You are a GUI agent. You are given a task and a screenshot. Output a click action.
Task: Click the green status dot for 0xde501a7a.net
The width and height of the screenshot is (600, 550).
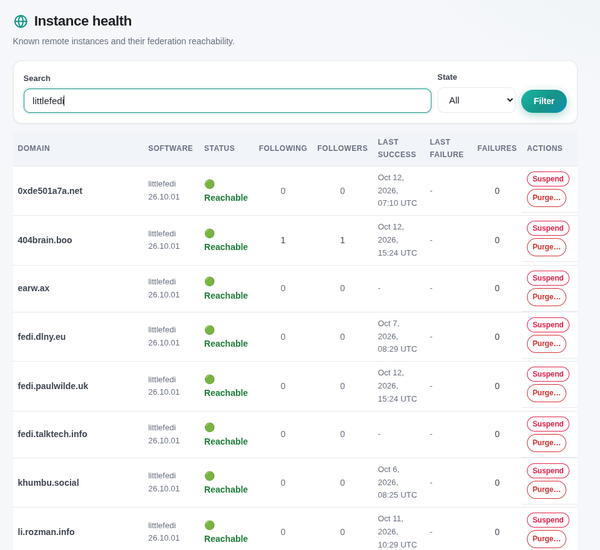click(x=209, y=184)
